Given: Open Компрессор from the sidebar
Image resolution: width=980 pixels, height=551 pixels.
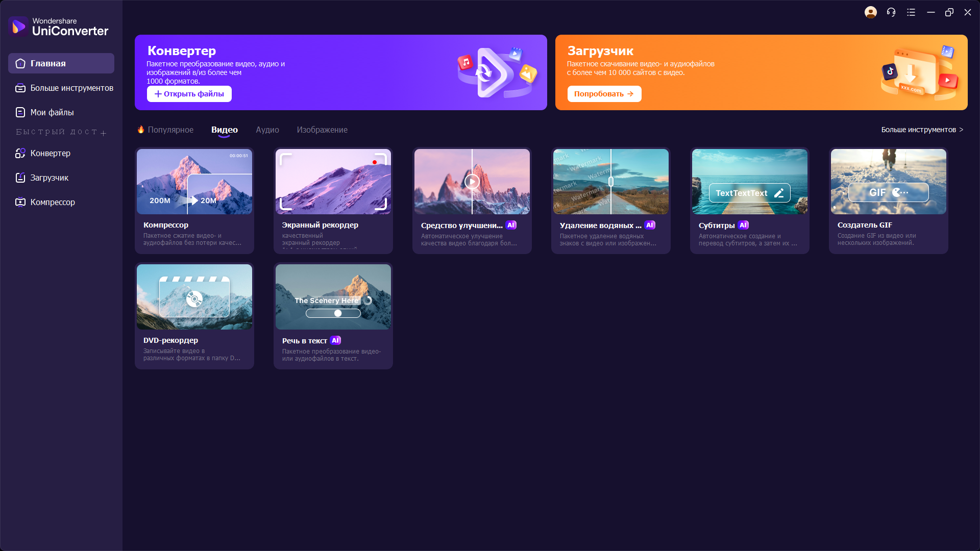Looking at the screenshot, I should (52, 202).
